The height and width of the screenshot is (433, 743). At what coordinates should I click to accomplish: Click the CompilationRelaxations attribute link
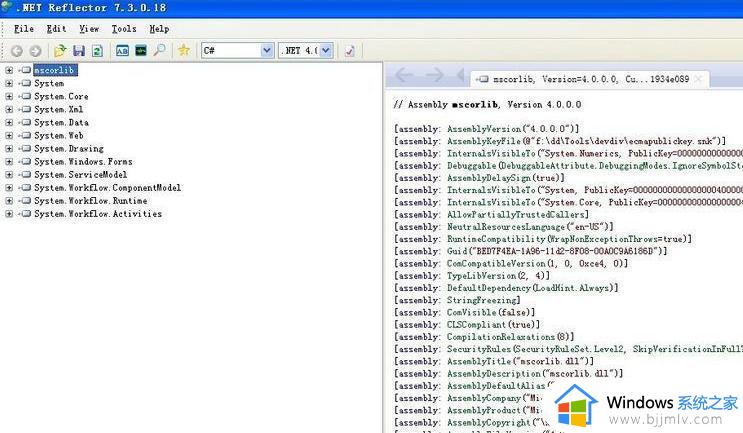pyautogui.click(x=501, y=337)
